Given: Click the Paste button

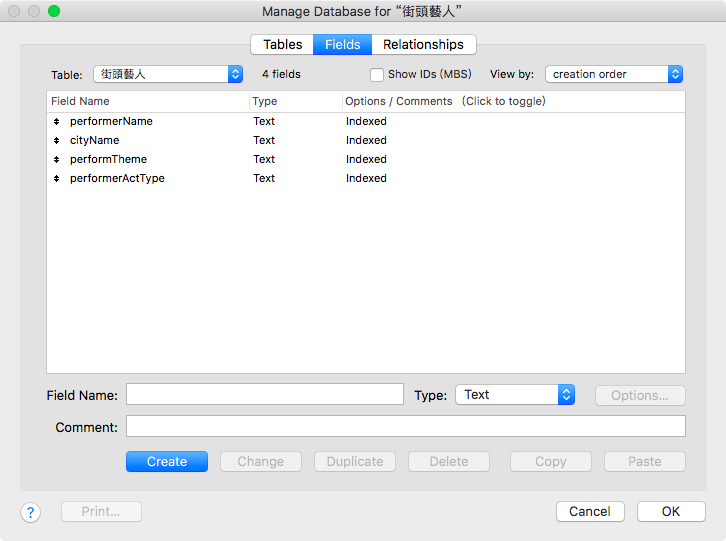Looking at the screenshot, I should [645, 461].
